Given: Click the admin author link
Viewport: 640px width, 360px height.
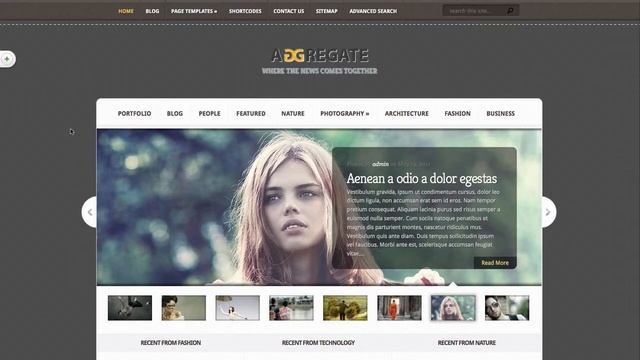Looking at the screenshot, I should (380, 164).
